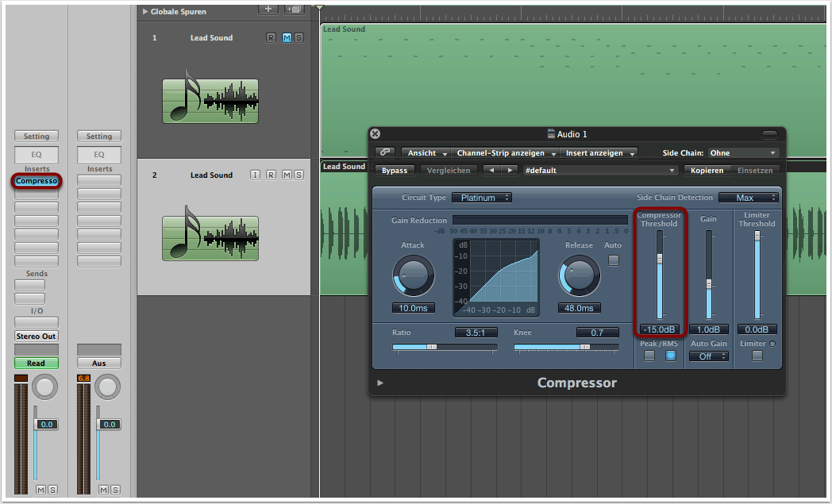Enable the Limiter checkbox
Screen dimensions: 832x504
point(757,356)
